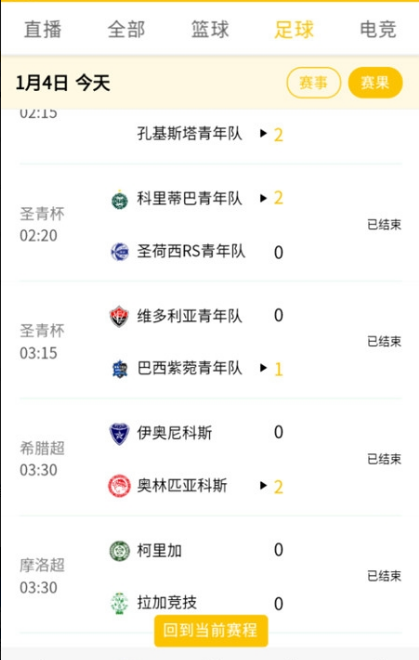Click winner arrow beside 巴西紫菀青年队 score
The height and width of the screenshot is (660, 419).
pyautogui.click(x=264, y=368)
